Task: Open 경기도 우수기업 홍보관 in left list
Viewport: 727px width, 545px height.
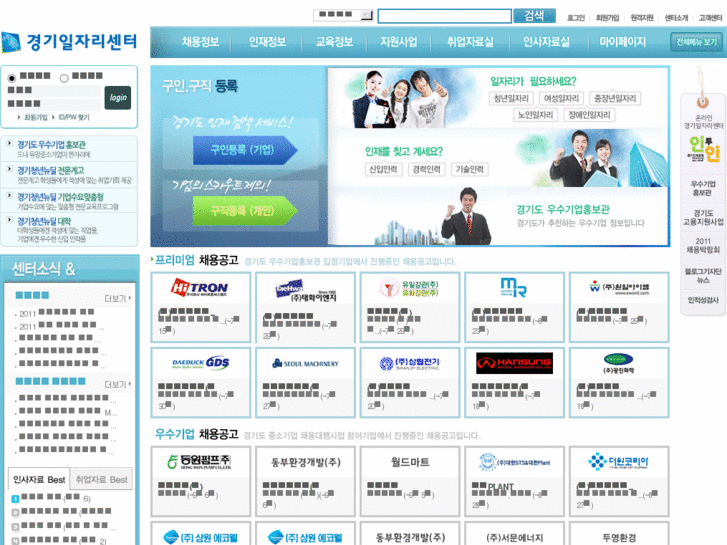Action: (51, 145)
